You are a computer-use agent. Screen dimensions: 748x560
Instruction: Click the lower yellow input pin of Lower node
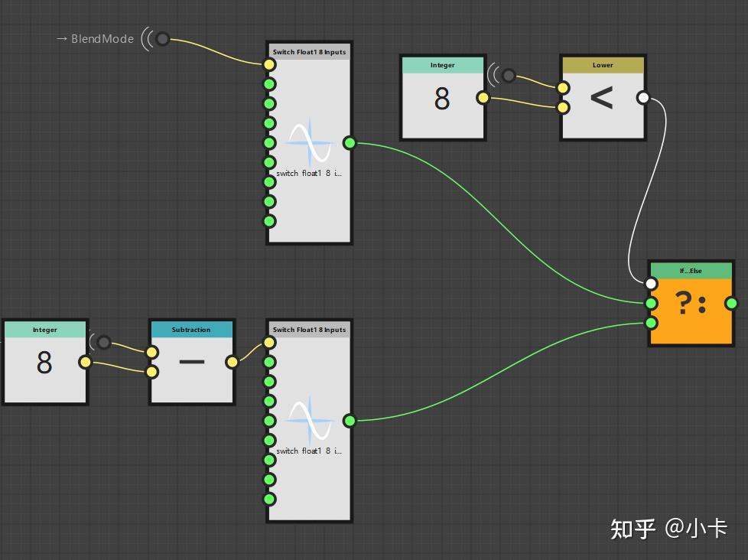(x=564, y=107)
